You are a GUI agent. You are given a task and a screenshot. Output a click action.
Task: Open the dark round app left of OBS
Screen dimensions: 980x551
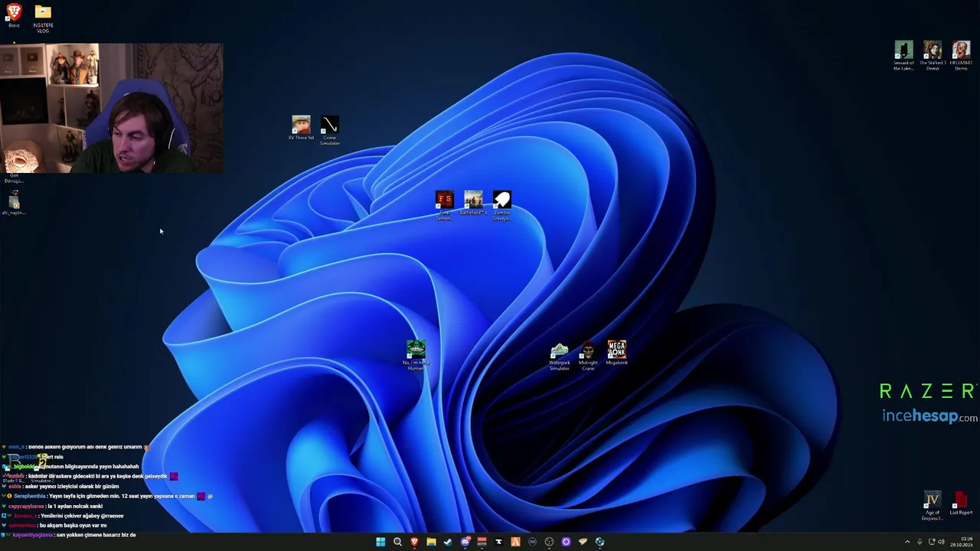tap(532, 542)
